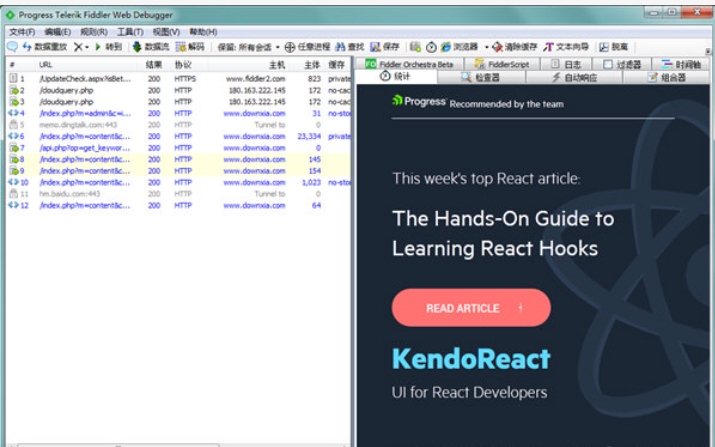Click the 查找 (Find) binoculars button
The image size is (715, 447).
tap(350, 47)
